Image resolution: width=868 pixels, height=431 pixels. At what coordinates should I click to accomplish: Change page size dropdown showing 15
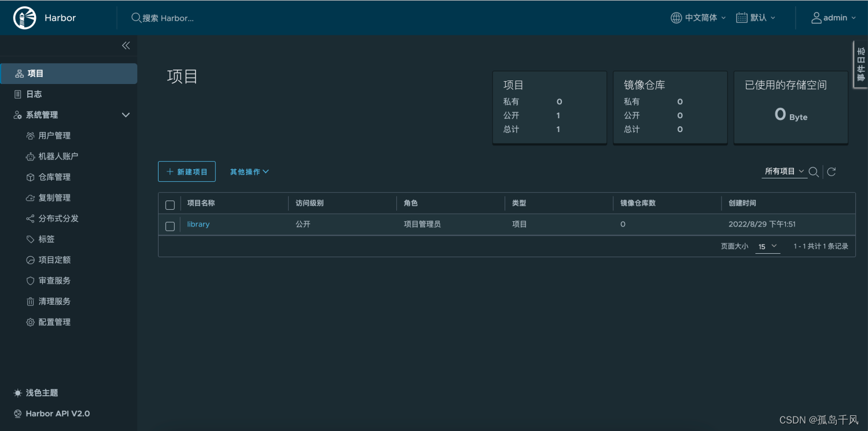(x=768, y=247)
